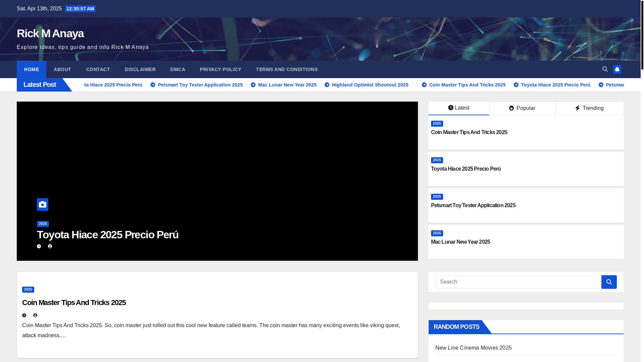Open sidebar Petsmart Toy Tester Application link
This screenshot has width=644, height=362.
473,205
